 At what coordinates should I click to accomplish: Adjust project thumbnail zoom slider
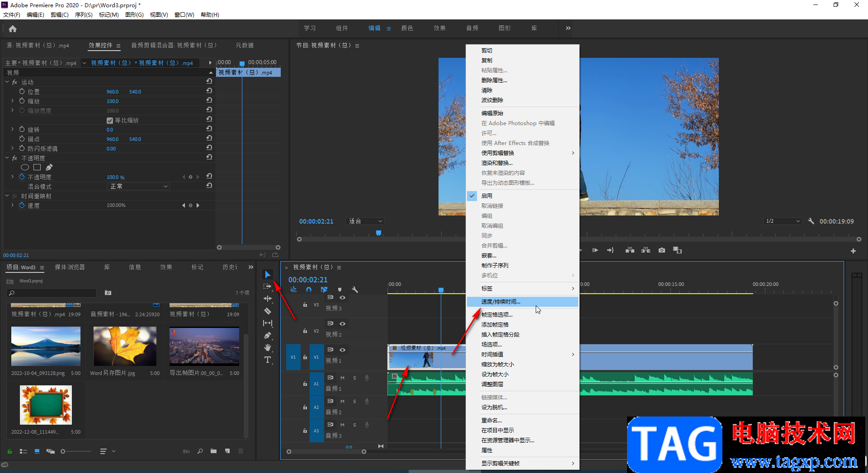coord(63,451)
